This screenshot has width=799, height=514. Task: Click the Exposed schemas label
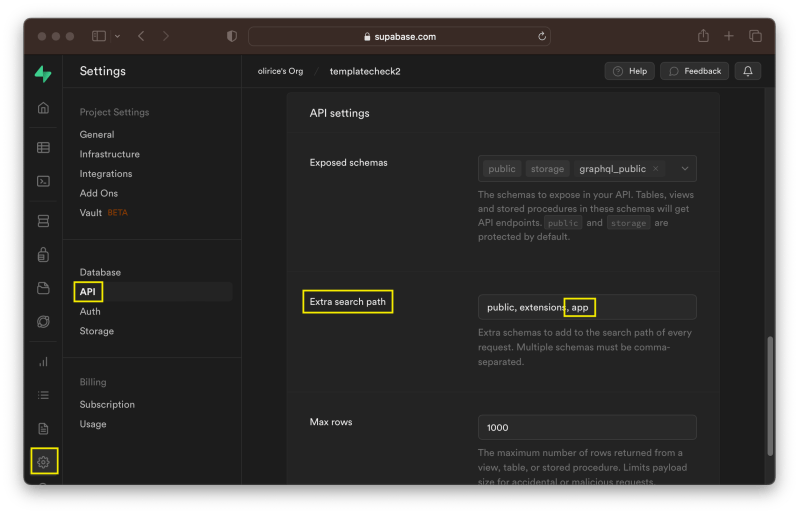tap(349, 163)
